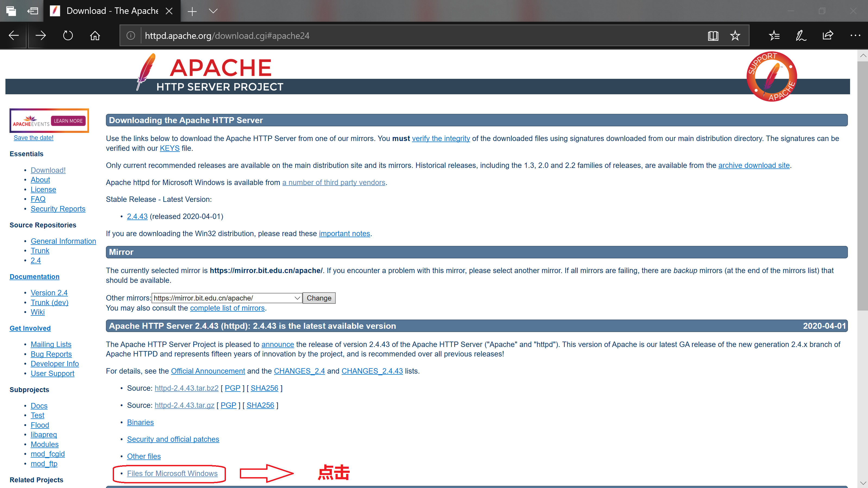
Task: Open reading view book icon
Action: tap(713, 36)
